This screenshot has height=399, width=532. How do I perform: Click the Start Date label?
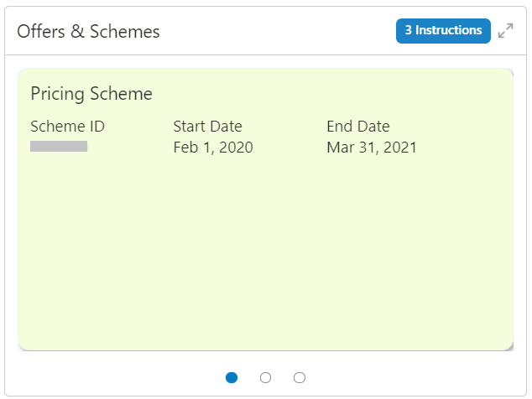(207, 127)
